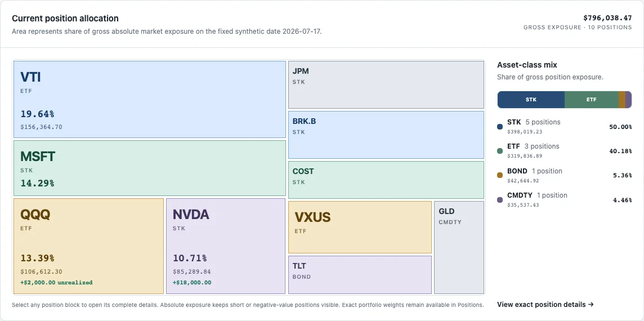
Task: Click the MSFT 14.29% weight
Action: [37, 183]
